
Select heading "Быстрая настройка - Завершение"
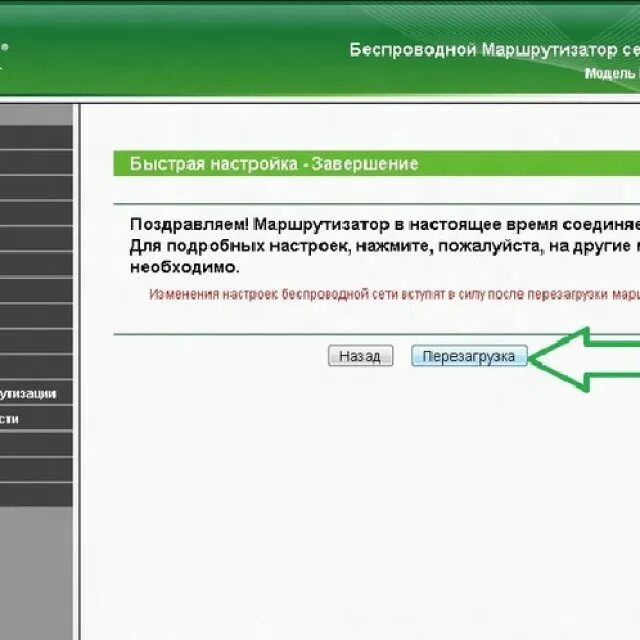coord(274,164)
